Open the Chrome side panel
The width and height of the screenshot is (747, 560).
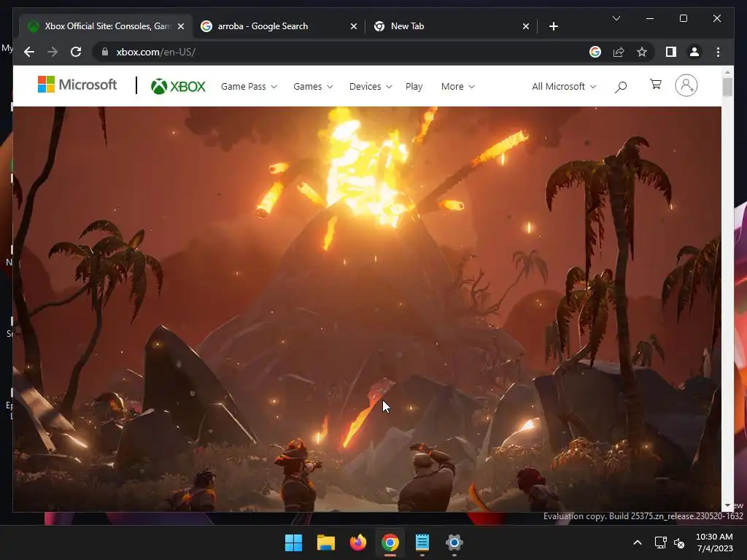[671, 52]
